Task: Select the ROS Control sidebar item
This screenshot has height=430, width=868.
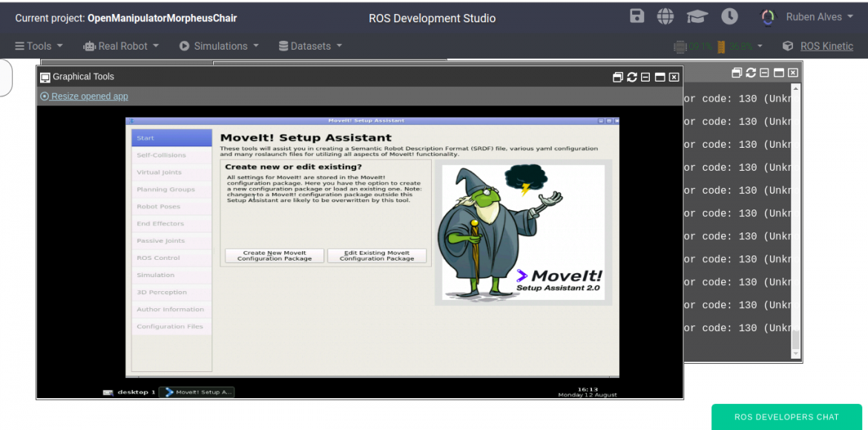Action: 171,258
